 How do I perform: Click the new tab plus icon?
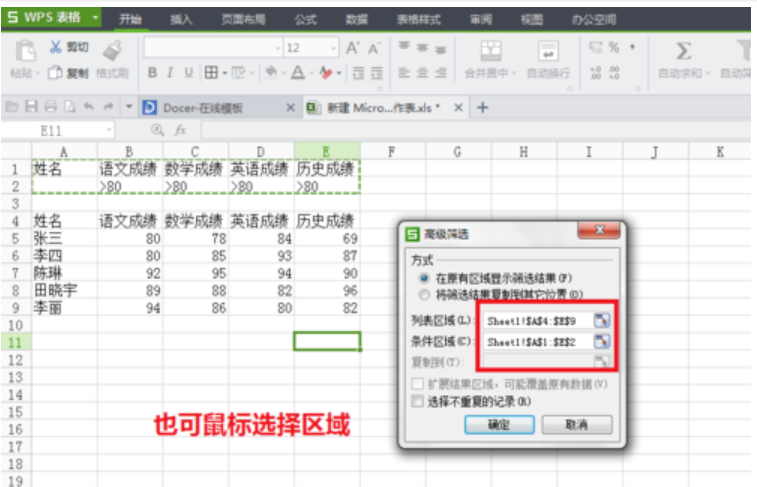point(483,107)
